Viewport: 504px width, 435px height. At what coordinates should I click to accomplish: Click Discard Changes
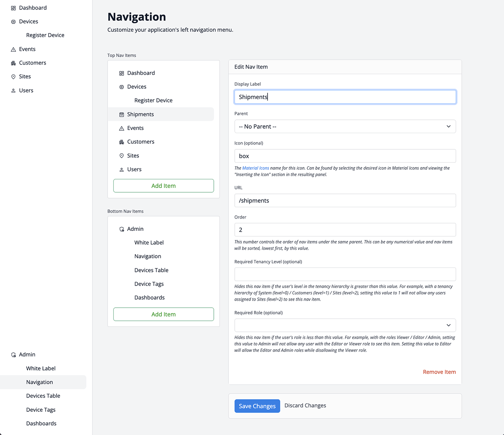tap(305, 405)
